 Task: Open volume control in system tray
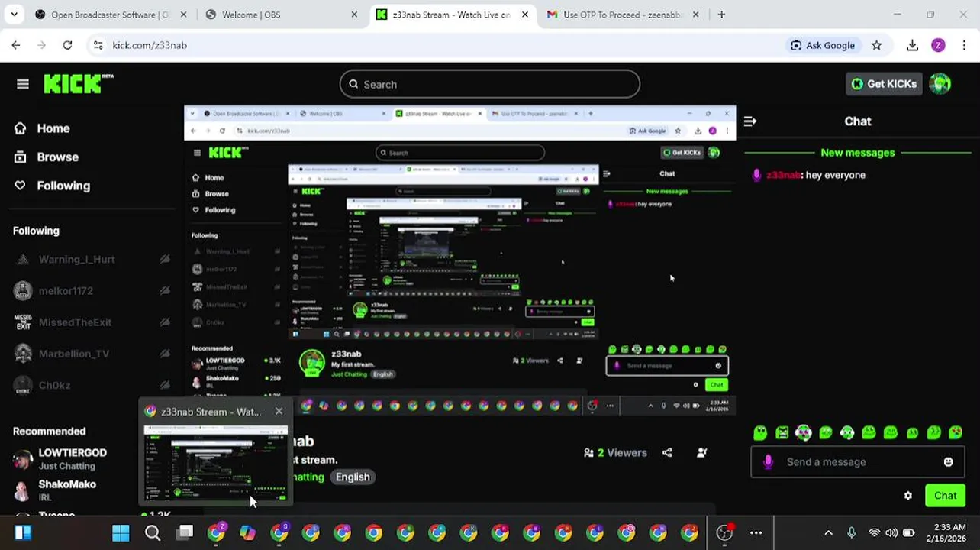coord(891,532)
